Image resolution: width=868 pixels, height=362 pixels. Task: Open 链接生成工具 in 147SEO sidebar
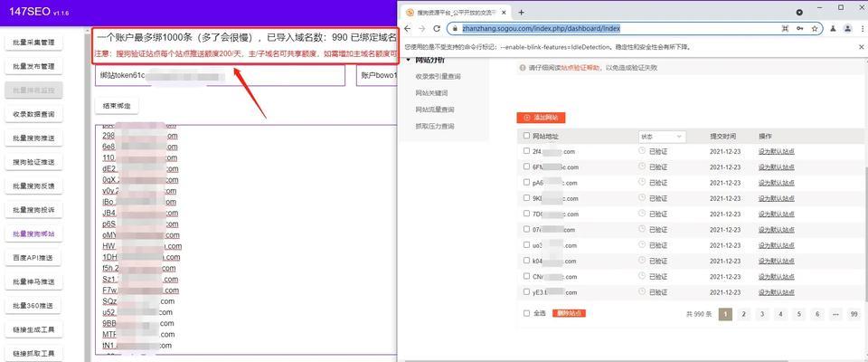coord(33,329)
